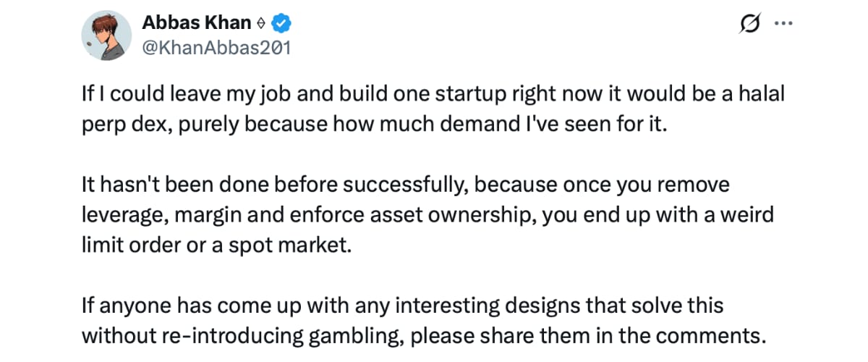Image resolution: width=868 pixels, height=362 pixels.
Task: Click the blue verified checkmark badge
Action: [281, 24]
